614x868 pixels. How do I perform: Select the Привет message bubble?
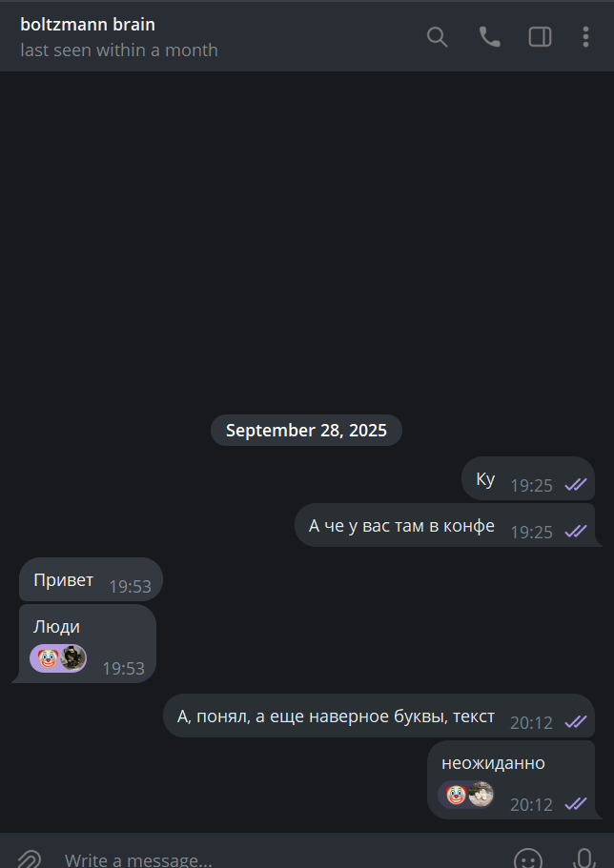click(91, 579)
